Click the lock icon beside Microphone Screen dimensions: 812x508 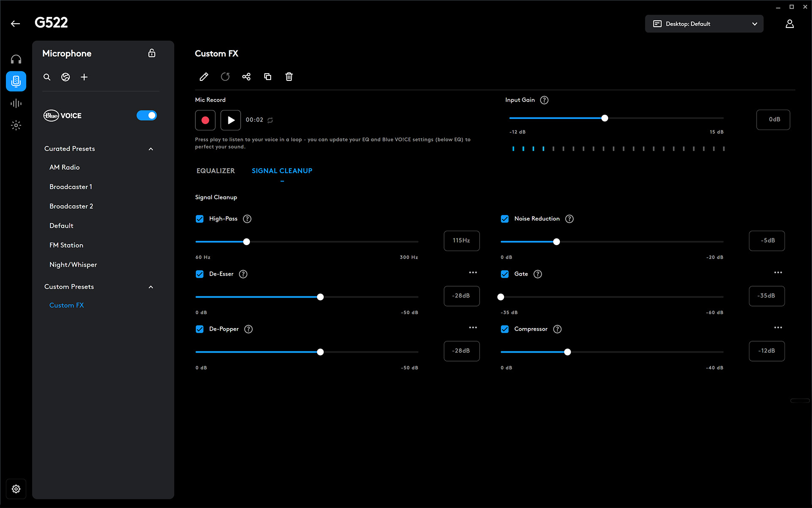152,53
